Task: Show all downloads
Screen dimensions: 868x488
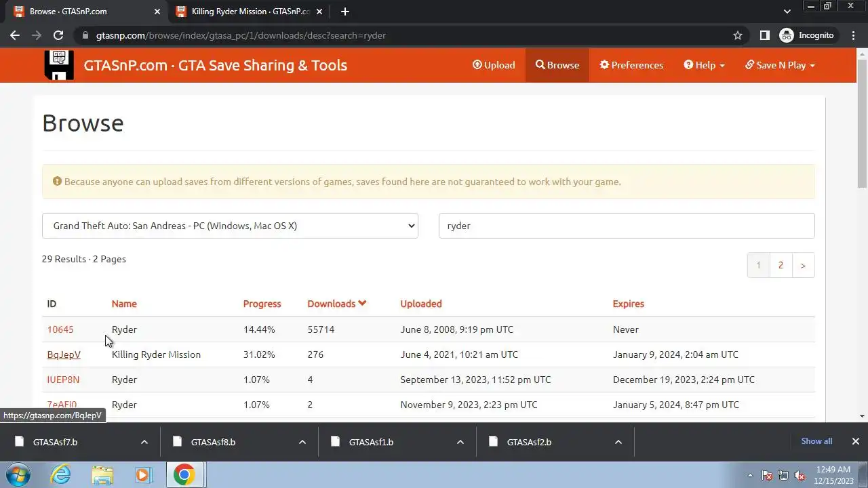Action: click(816, 441)
